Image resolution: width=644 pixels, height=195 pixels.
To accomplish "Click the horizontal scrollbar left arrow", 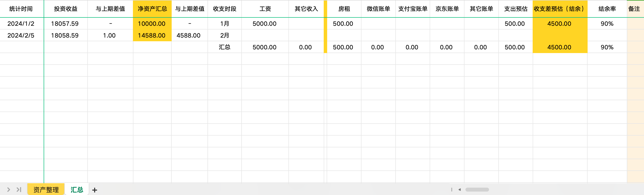I will [460, 190].
